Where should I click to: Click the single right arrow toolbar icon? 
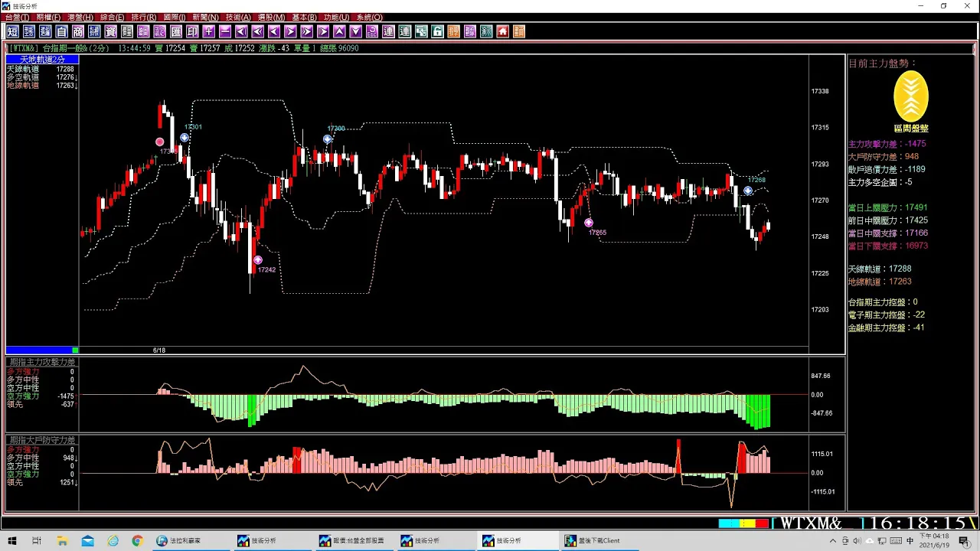click(x=290, y=31)
